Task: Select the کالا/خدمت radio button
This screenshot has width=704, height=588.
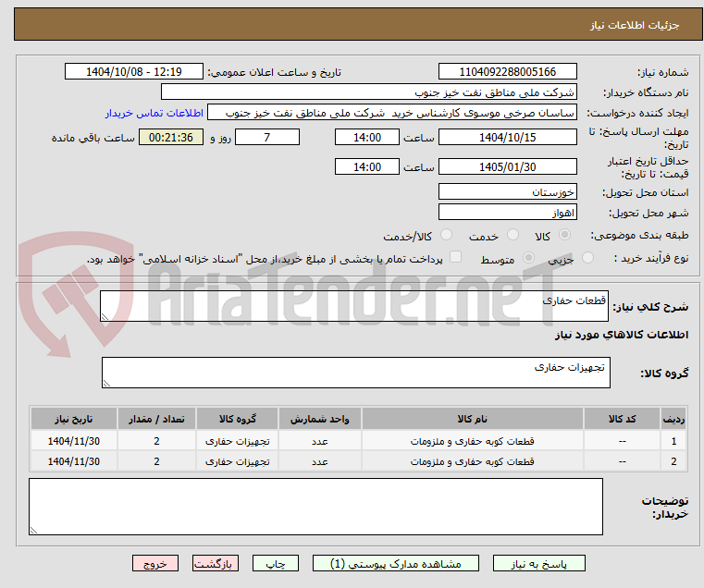Action: tap(446, 235)
